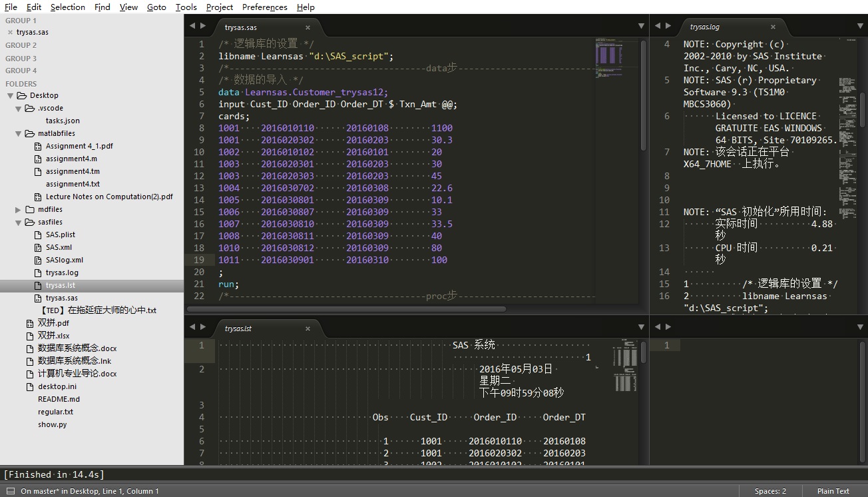Image resolution: width=868 pixels, height=497 pixels.
Task: Go to previous tab in empty pane
Action: pos(657,327)
